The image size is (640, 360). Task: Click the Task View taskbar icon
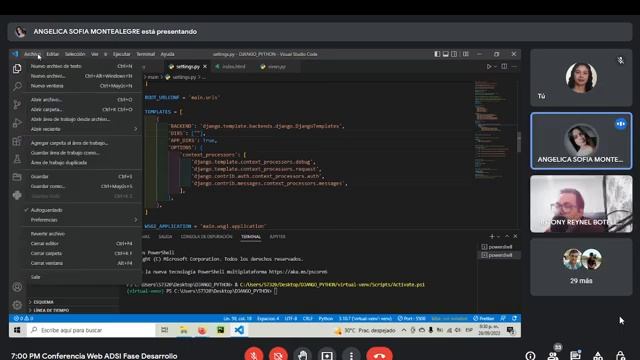[164, 330]
